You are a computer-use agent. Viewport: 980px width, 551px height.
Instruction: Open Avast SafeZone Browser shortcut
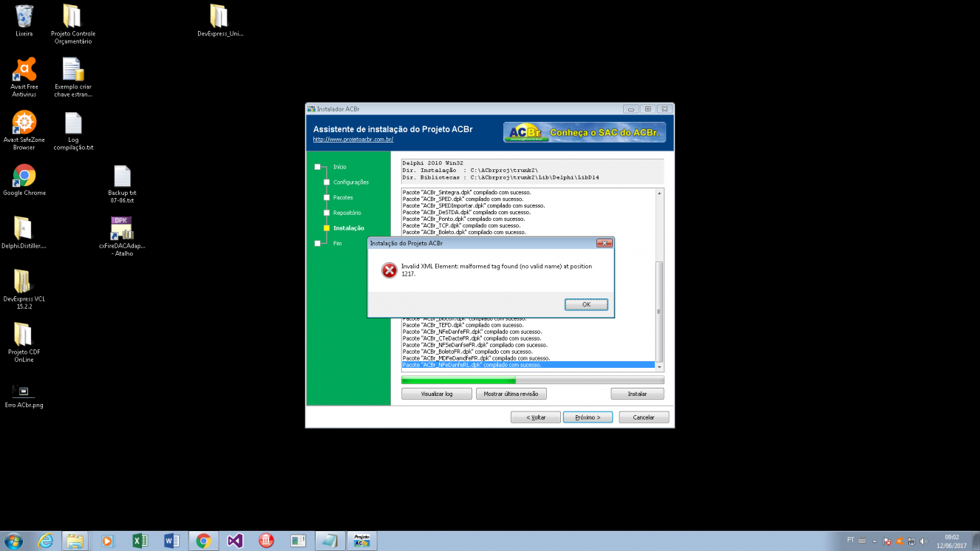(24, 130)
